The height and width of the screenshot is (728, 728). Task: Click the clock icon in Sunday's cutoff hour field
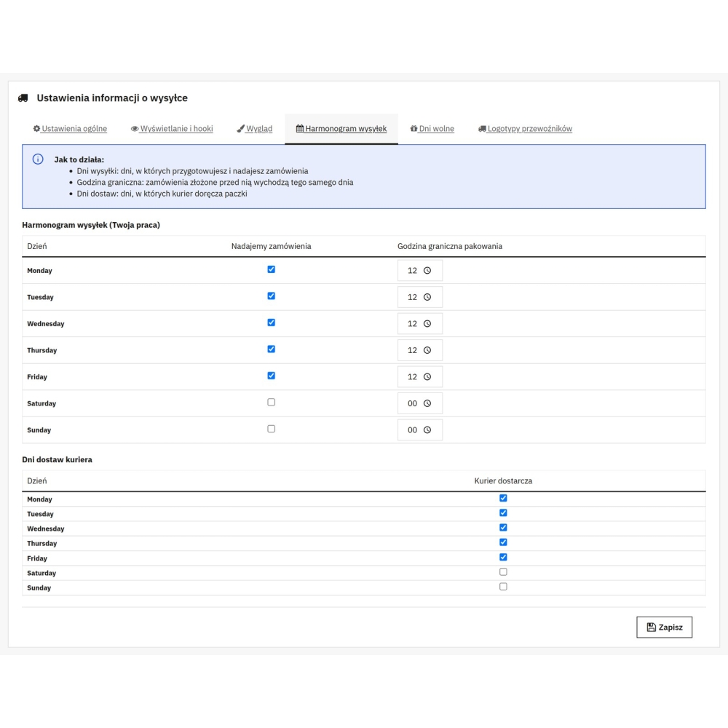(x=427, y=430)
